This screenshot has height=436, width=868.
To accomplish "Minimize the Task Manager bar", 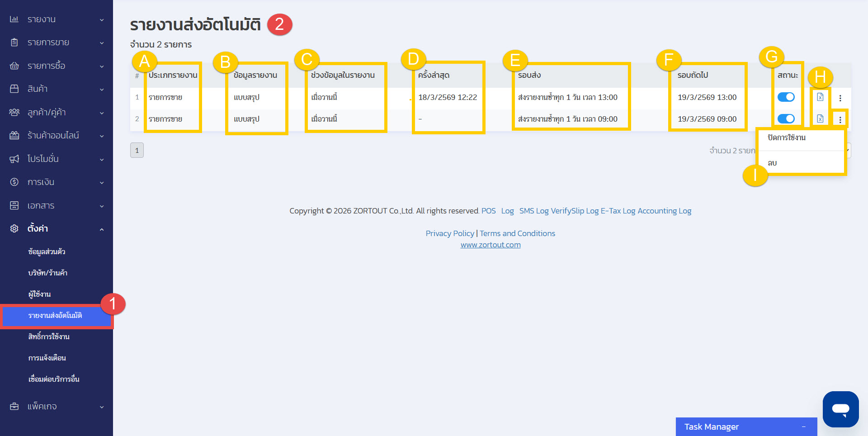I will (803, 427).
